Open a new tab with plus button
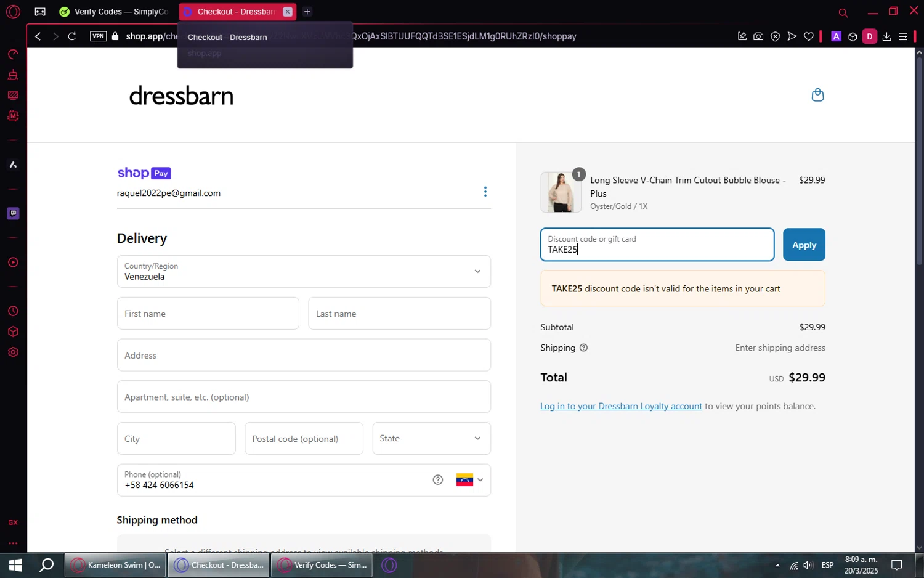This screenshot has height=578, width=924. tap(307, 12)
